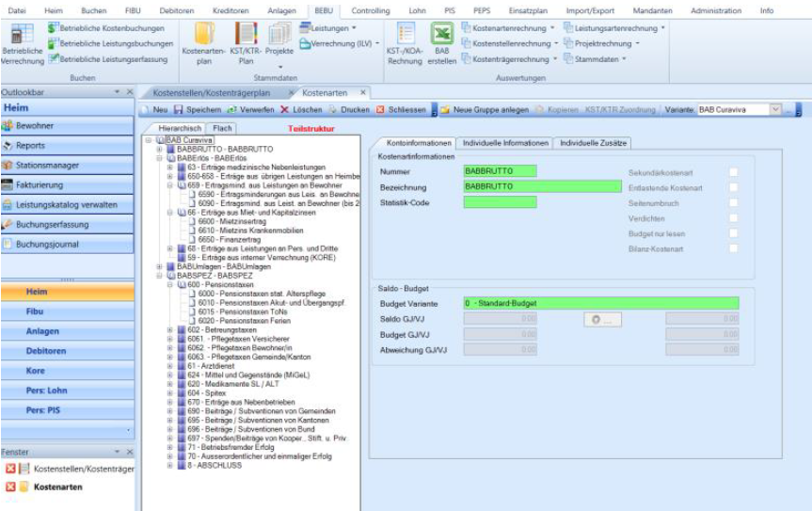Click Speichern in the toolbar
Screen dimensions: 812x511
pyautogui.click(x=198, y=110)
